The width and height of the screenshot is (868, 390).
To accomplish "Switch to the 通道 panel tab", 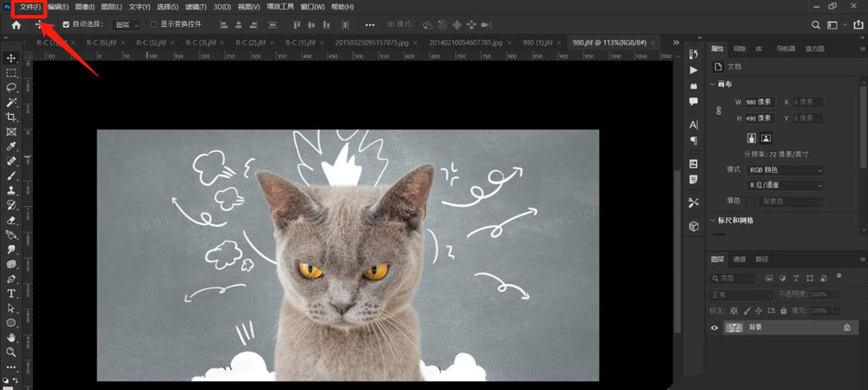I will point(740,259).
